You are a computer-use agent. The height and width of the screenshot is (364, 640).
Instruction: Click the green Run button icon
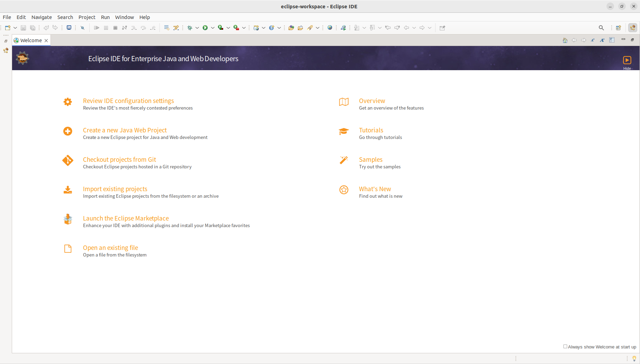[x=205, y=28]
